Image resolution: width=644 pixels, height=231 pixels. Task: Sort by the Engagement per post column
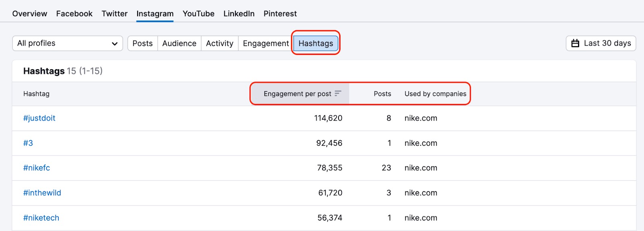300,94
